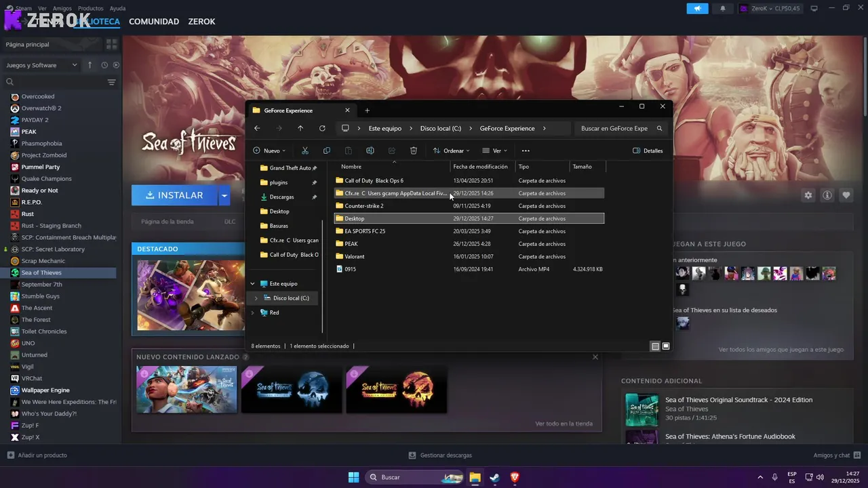
Task: Select EA SPORTS FC 25 folder
Action: (x=469, y=231)
